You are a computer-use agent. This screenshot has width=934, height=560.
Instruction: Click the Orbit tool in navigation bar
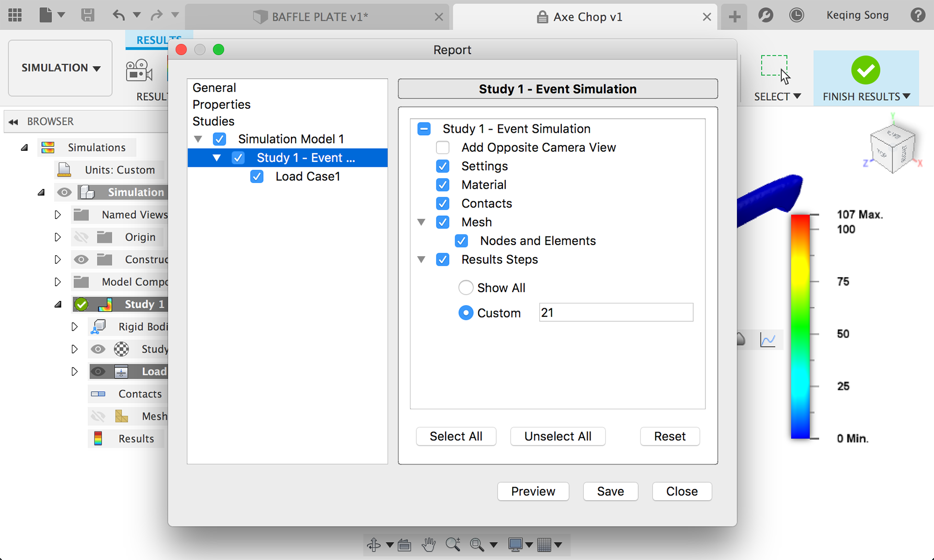374,544
